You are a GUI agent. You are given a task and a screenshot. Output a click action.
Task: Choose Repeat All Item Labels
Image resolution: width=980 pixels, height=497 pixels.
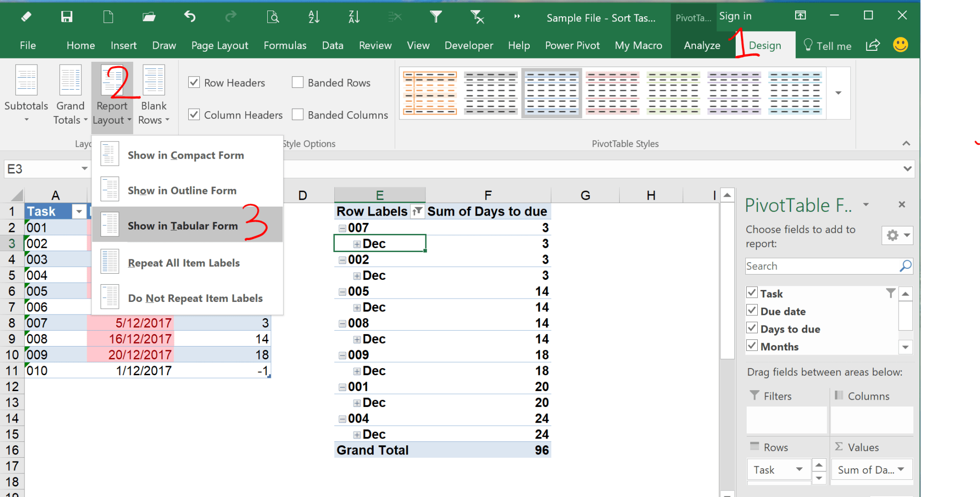[x=183, y=263]
